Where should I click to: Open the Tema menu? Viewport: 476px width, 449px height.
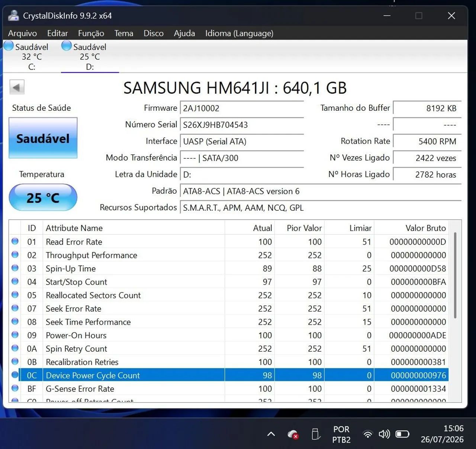click(x=123, y=33)
